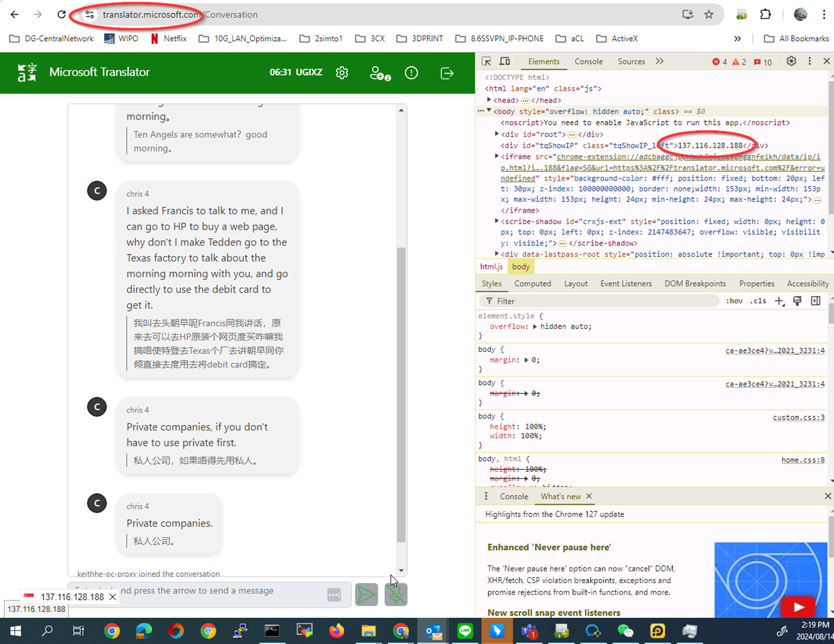The width and height of the screenshot is (834, 644).
Task: Close the IP address overlay badge
Action: coord(112,597)
